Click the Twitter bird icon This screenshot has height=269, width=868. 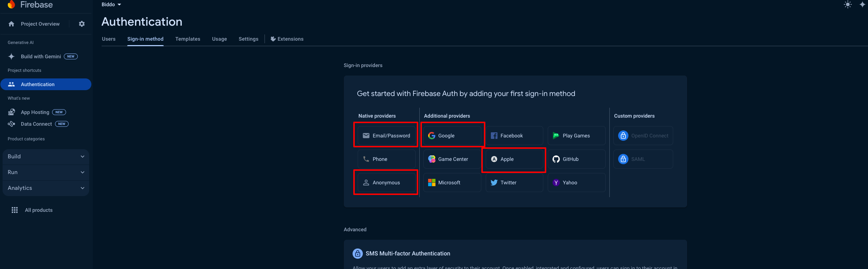(x=494, y=183)
